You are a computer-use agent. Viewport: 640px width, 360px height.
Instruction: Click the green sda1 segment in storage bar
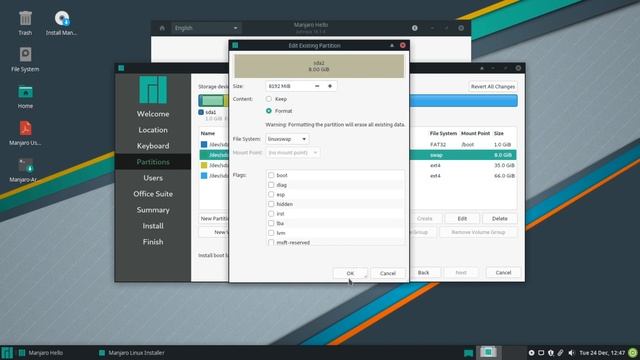[x=213, y=100]
